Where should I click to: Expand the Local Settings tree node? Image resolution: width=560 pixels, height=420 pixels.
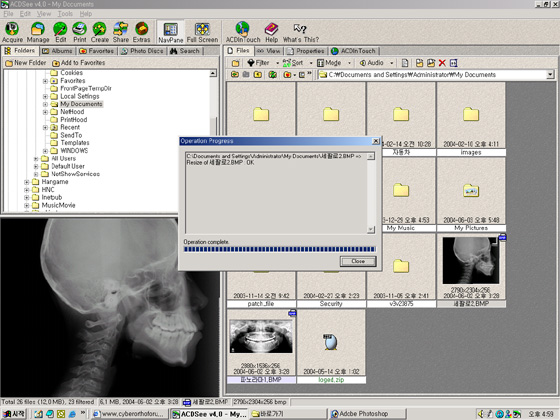[45, 96]
